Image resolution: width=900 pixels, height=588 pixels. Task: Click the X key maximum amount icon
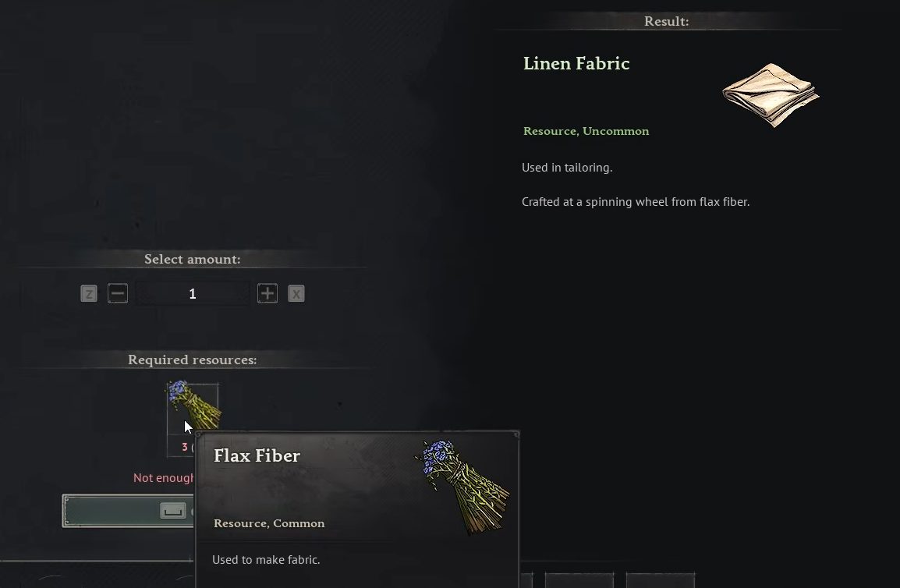296,294
